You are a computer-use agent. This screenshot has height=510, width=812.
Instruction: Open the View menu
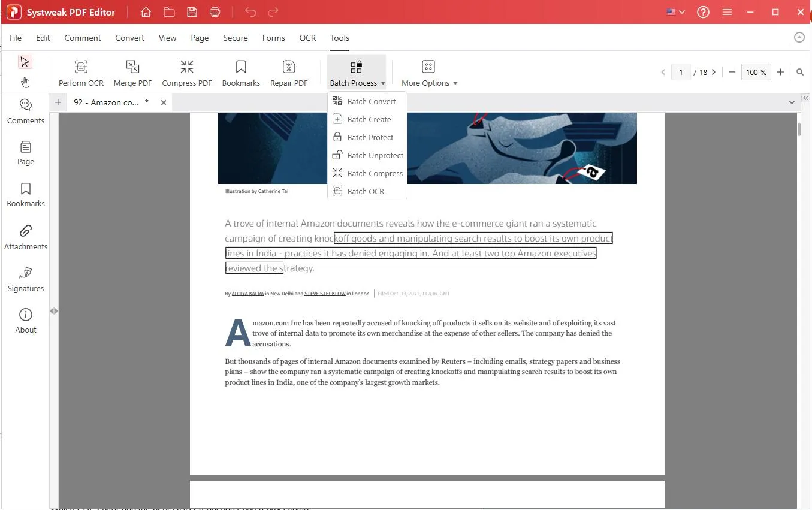tap(167, 38)
